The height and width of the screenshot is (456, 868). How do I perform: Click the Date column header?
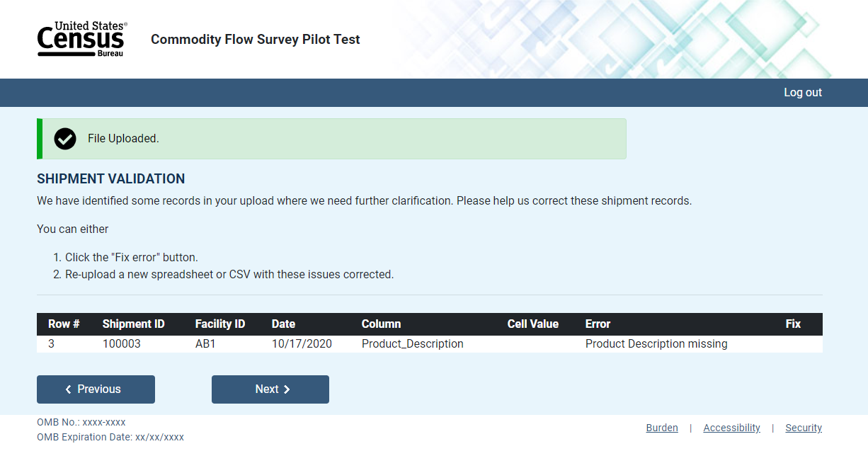tap(283, 324)
